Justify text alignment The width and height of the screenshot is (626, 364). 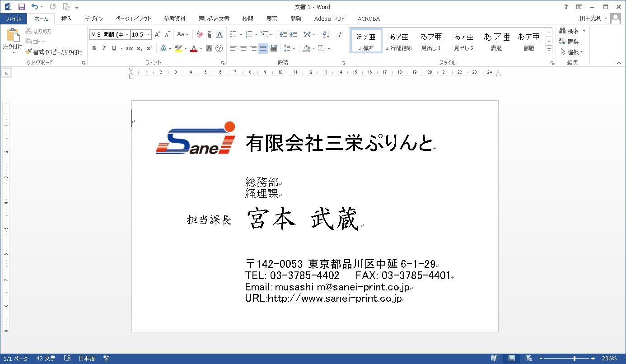click(x=263, y=48)
